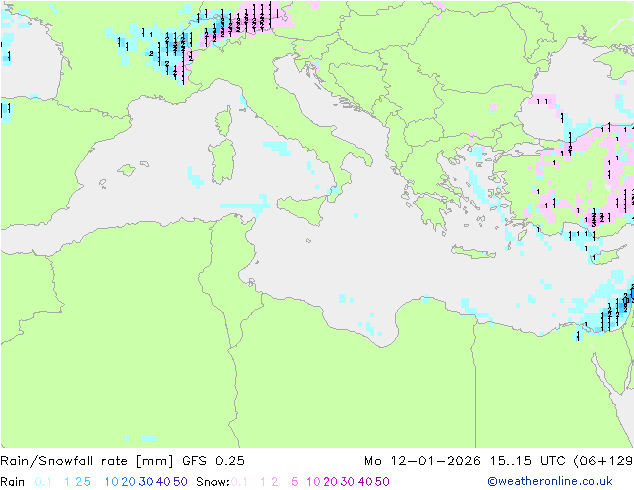Screen dimensions: 634x490
Task: Click the weatheronline.co.uk copyright text
Action: pyautogui.click(x=550, y=481)
